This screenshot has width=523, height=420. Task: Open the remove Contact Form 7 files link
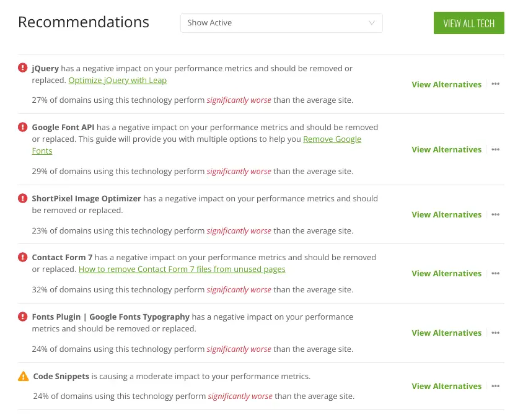tap(182, 269)
